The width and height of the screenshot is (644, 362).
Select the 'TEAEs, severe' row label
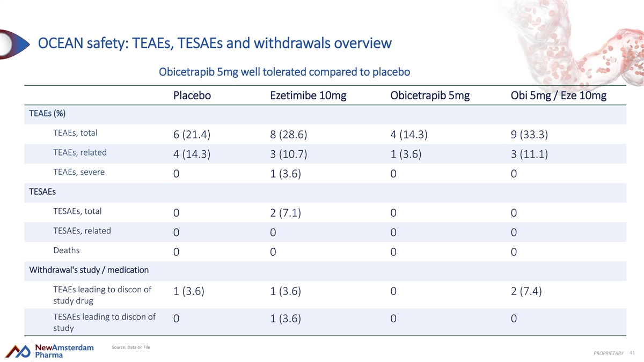[79, 172]
